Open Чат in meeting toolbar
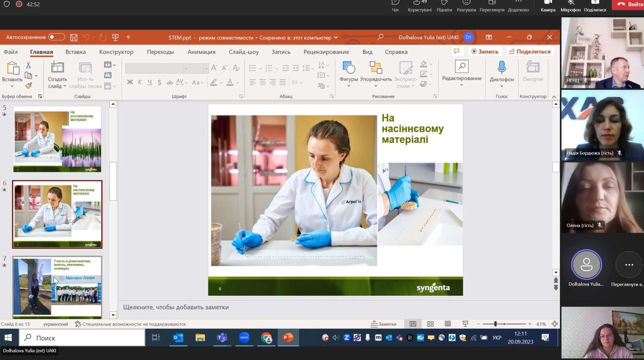 point(395,6)
